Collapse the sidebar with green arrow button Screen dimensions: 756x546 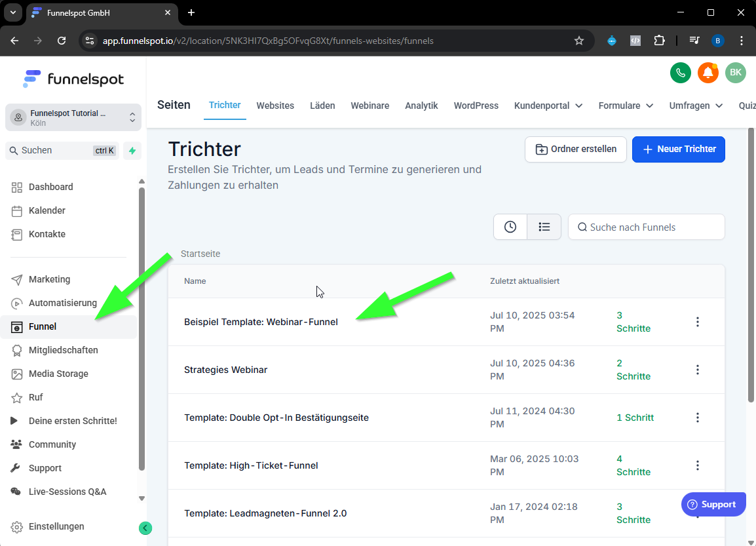[x=145, y=528]
